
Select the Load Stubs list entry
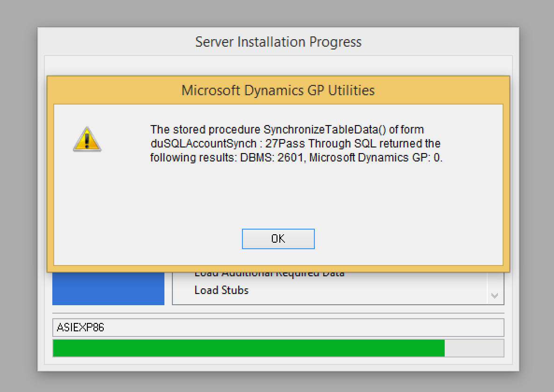pos(221,290)
